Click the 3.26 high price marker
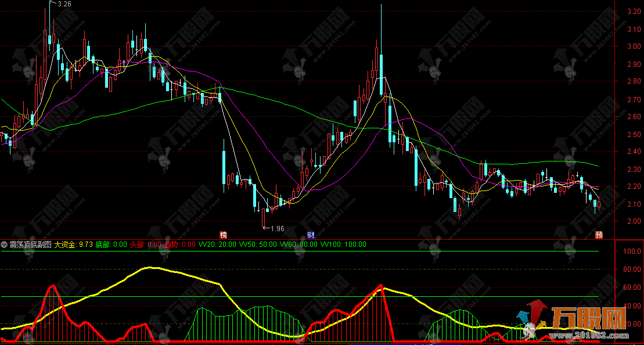Viewport: 644px width, 345px height. coord(64,4)
